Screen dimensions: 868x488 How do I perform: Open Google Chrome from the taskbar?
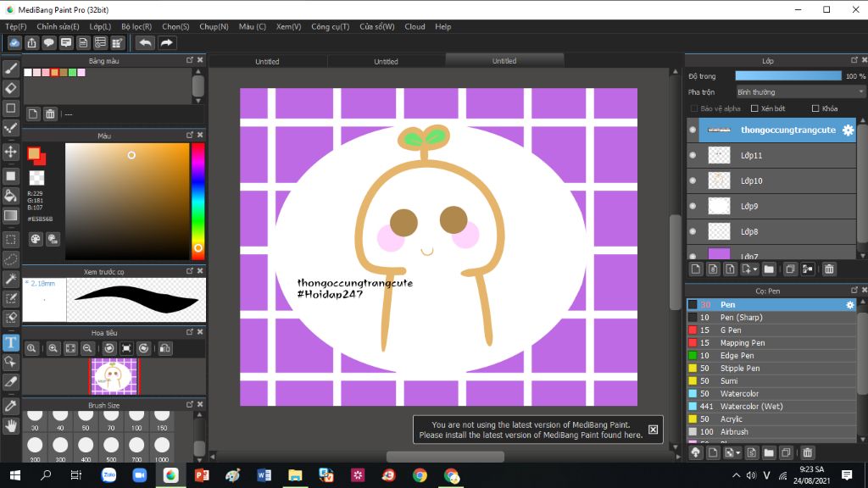coord(420,475)
